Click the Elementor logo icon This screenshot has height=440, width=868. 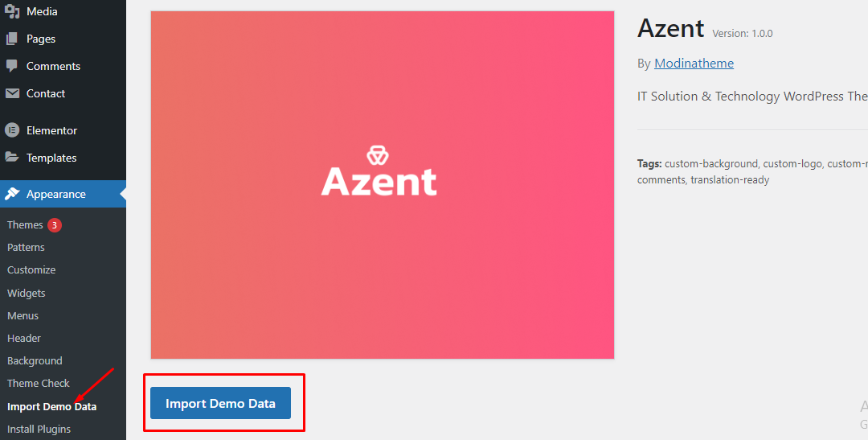(12, 130)
